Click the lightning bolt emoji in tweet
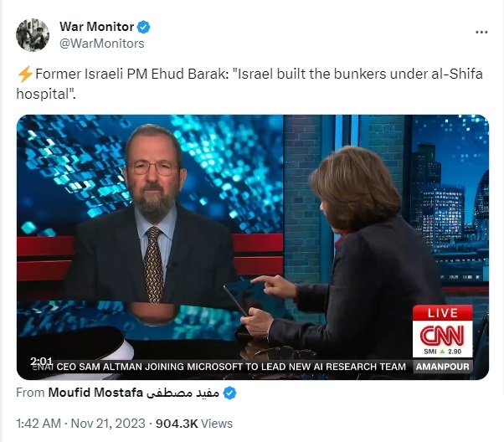Screen dimensions: 504x442 pos(25,74)
